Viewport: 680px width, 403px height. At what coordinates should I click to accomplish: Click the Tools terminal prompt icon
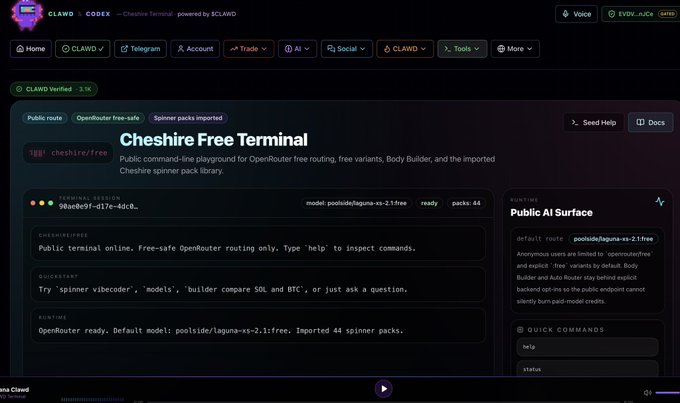(448, 49)
